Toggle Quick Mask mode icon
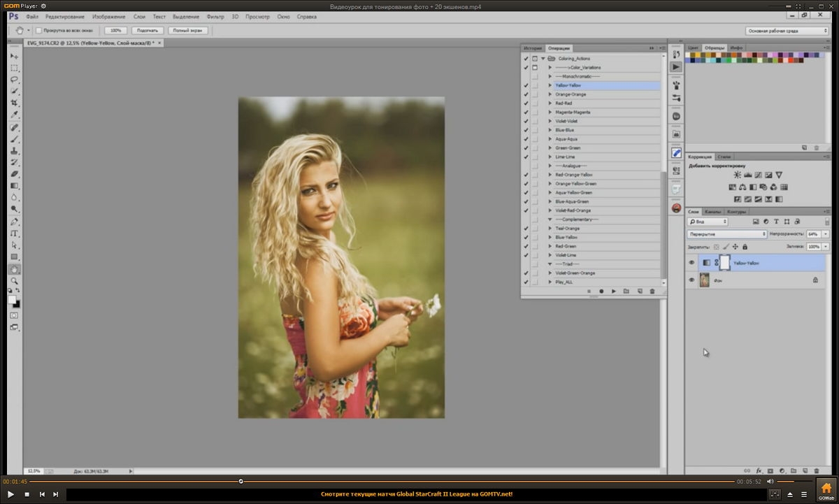This screenshot has height=504, width=839. point(15,315)
